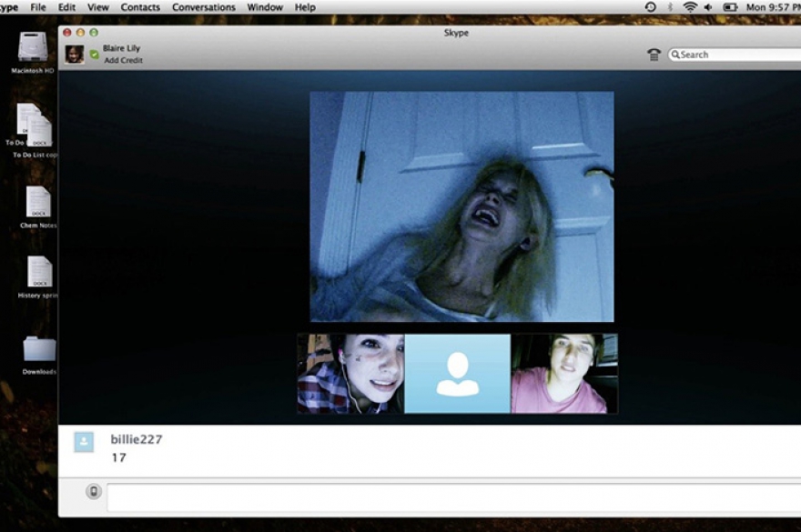The width and height of the screenshot is (801, 532).
Task: Click the SMS phone icon beside message box
Action: click(93, 492)
